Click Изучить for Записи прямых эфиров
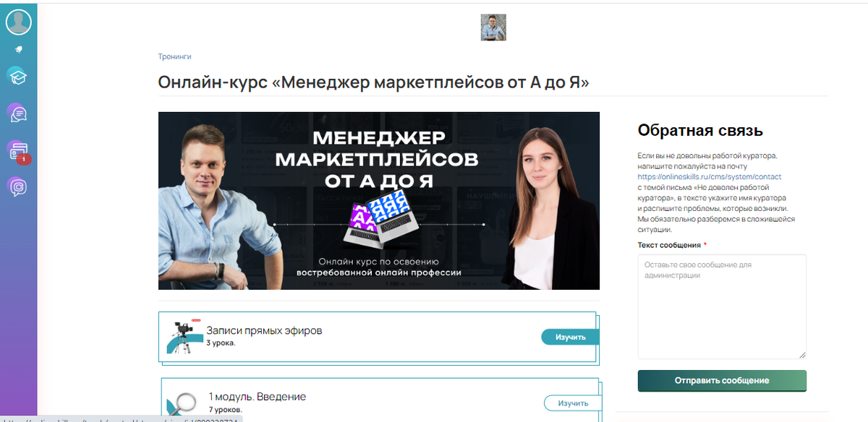Viewport: 868px width, 422px height. [x=570, y=337]
